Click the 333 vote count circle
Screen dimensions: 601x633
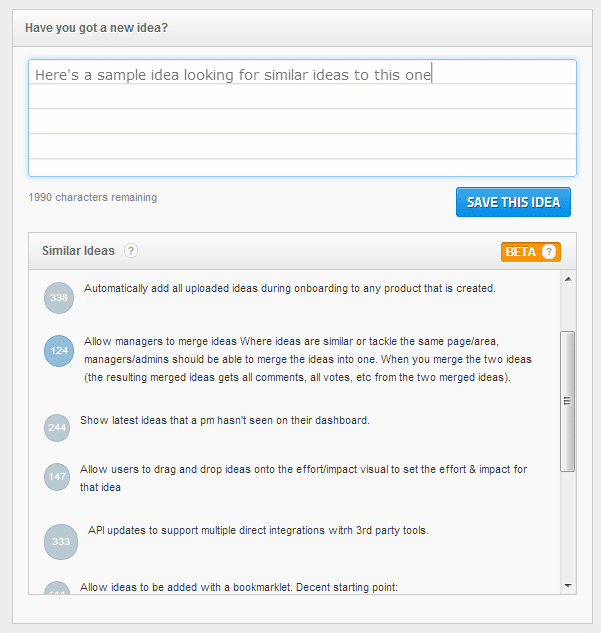[x=61, y=542]
